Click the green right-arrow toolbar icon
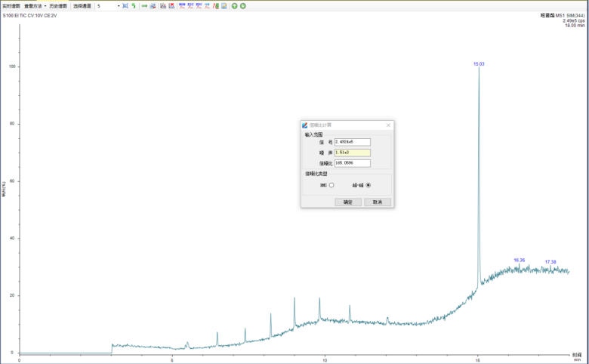 (x=144, y=5)
